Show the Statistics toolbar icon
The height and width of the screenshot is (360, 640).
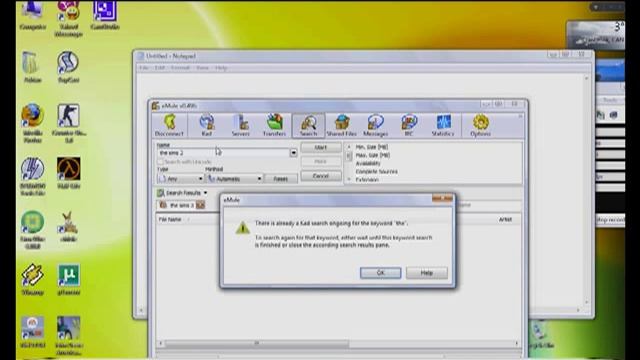click(443, 125)
